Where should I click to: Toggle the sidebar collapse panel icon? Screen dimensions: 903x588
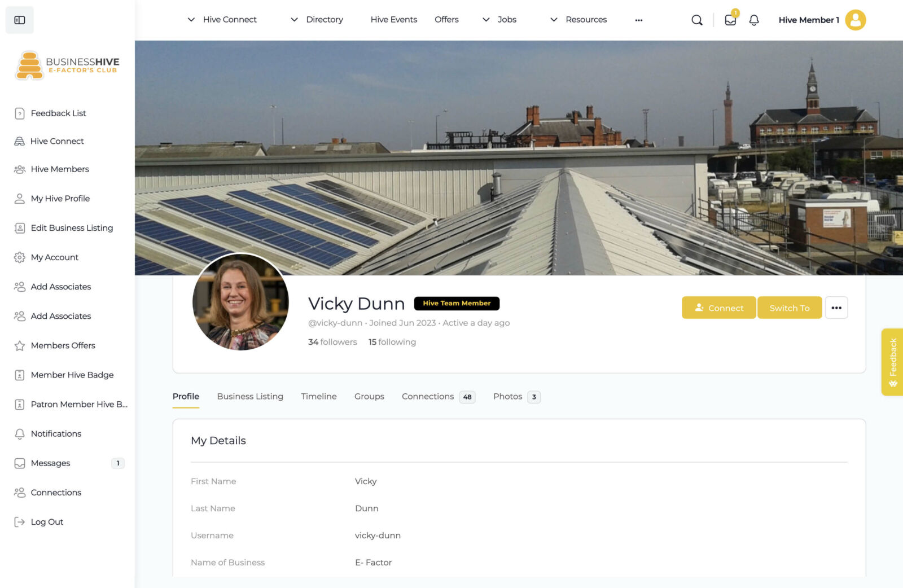20,20
